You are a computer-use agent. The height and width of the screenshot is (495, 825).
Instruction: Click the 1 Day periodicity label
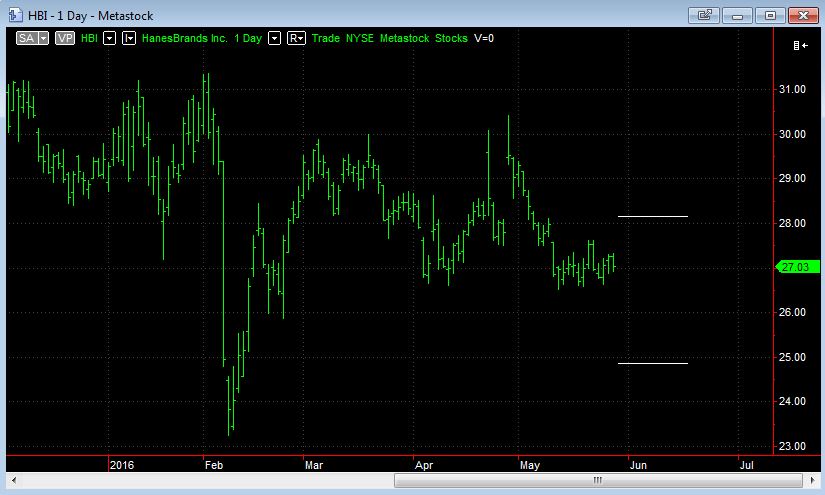coord(248,38)
